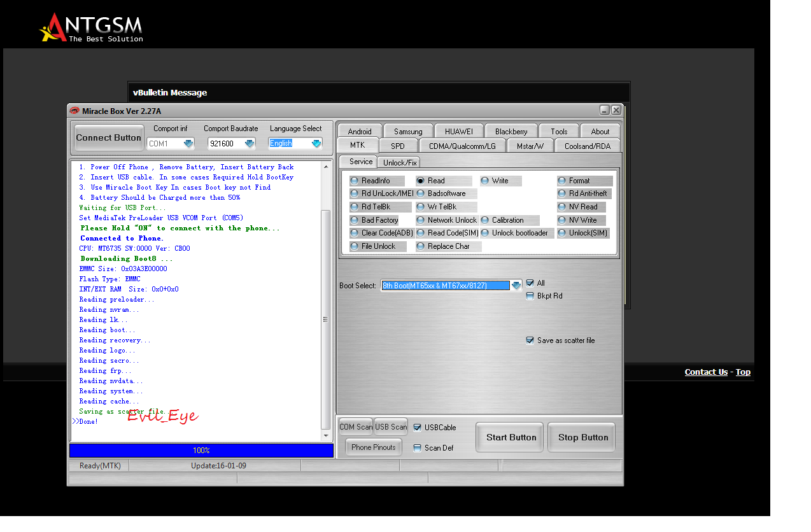Click the Connect Button
The height and width of the screenshot is (532, 811).
109,137
